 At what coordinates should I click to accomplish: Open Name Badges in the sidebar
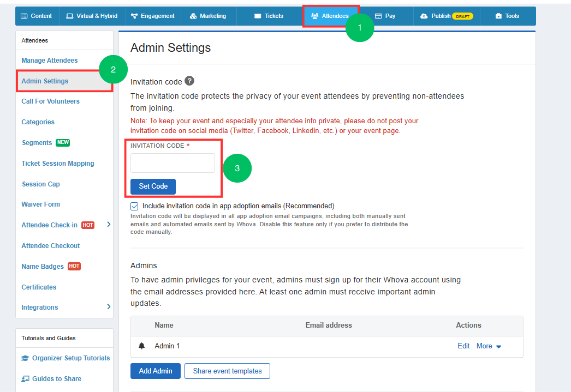pos(43,267)
